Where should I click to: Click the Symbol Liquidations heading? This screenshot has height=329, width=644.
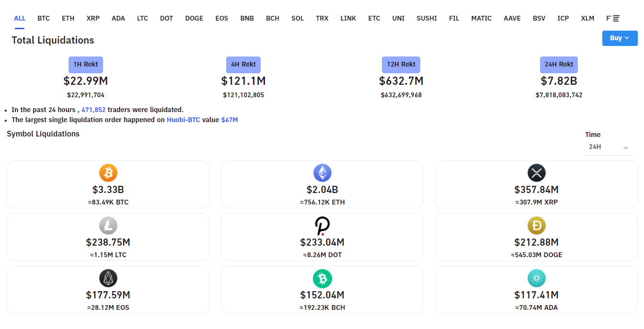click(43, 134)
